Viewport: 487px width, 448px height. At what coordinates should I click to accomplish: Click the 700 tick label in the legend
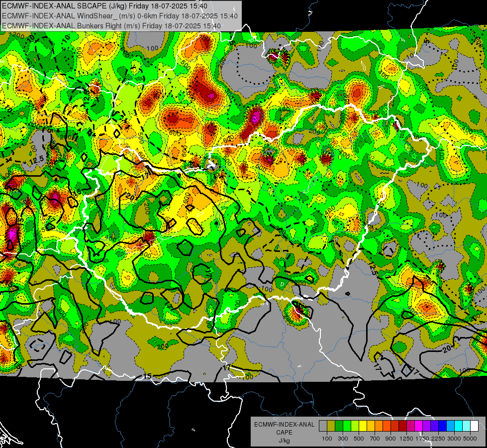(x=375, y=439)
